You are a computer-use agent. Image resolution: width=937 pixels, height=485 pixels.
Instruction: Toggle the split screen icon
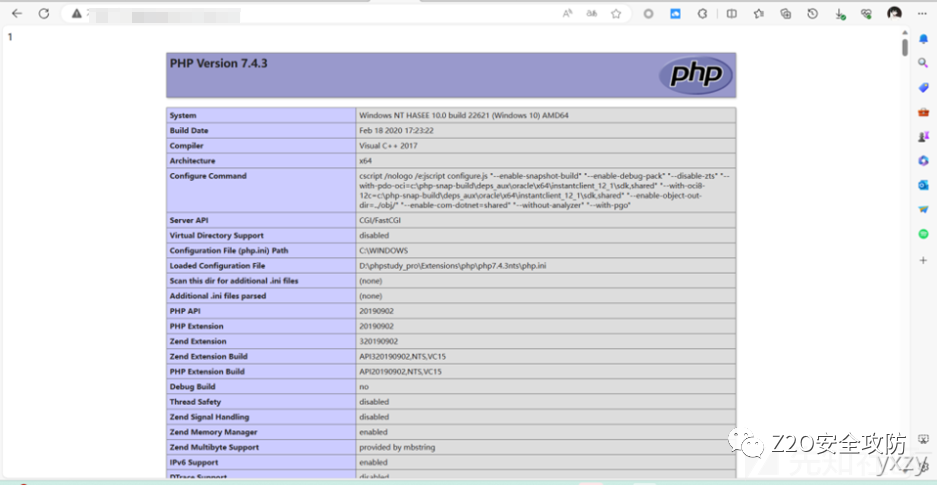pos(731,14)
